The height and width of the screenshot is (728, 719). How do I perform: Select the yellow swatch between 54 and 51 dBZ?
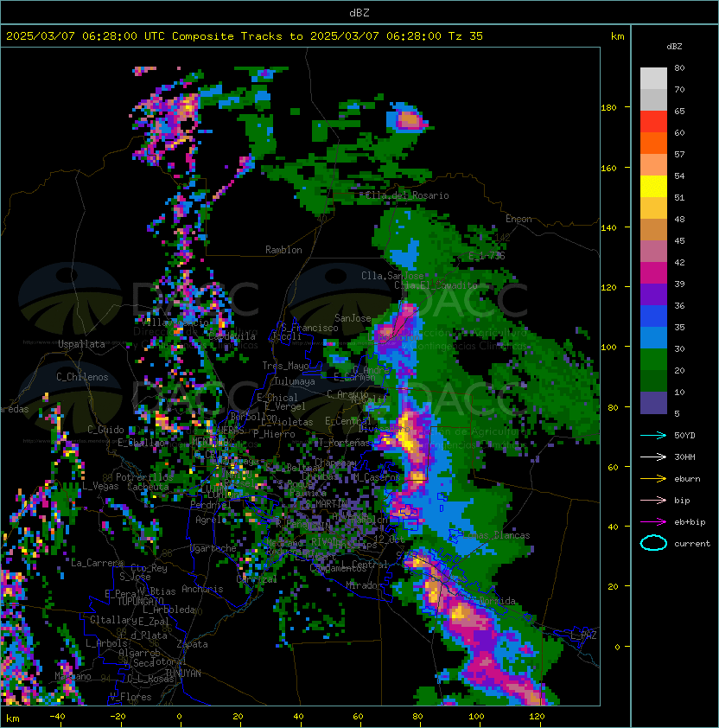coord(653,187)
